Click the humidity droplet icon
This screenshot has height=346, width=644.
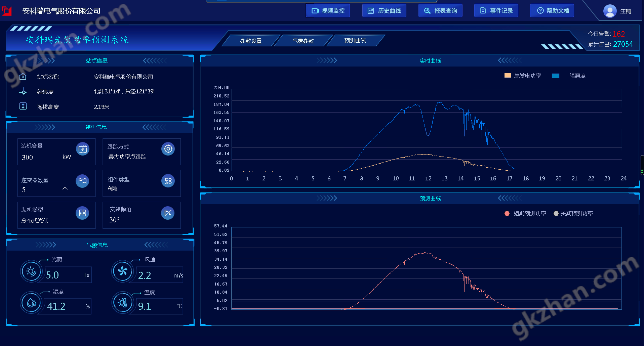click(31, 303)
